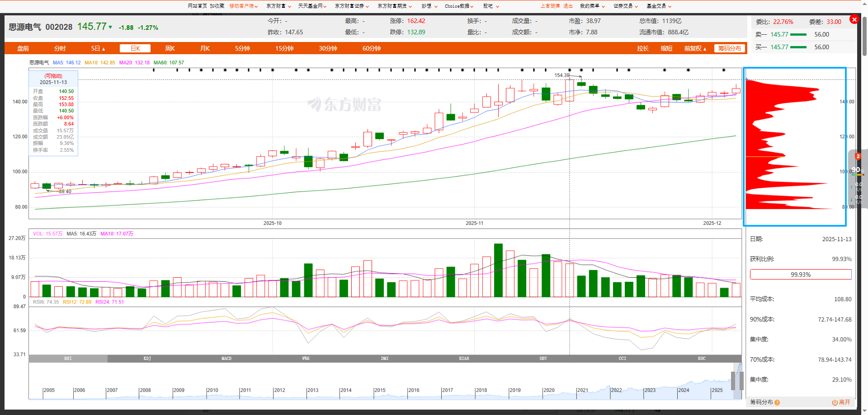The height and width of the screenshot is (415, 868).
Task: Select the ROC indicator tab
Action: point(702,359)
